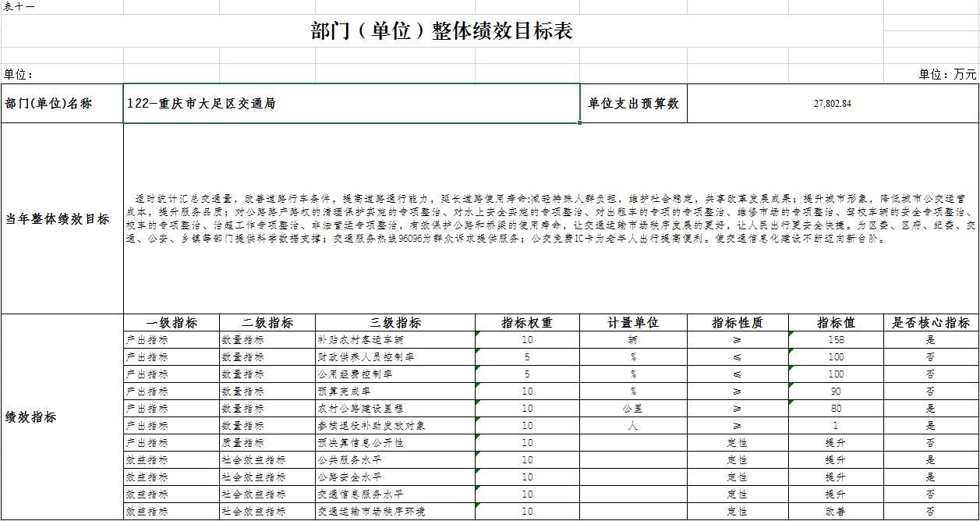
Task: Click 质量指标 in 预决算信息公开性 row
Action: (x=267, y=443)
